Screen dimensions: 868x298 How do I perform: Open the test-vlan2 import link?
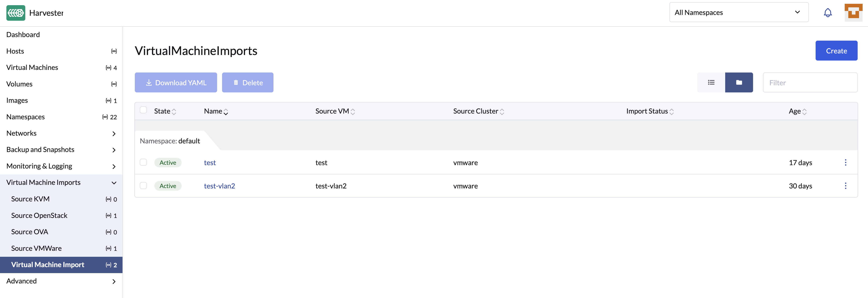(x=219, y=186)
